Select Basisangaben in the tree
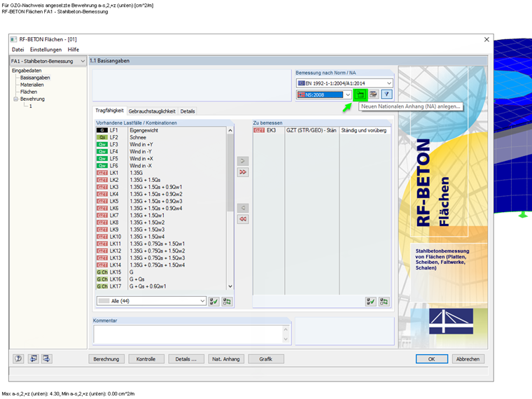Image resolution: width=532 pixels, height=399 pixels. [35, 78]
